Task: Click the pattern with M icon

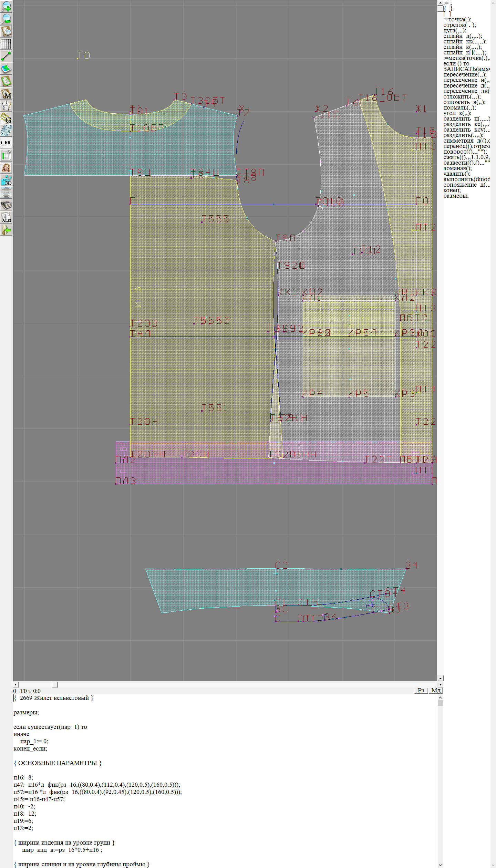Action: (6, 94)
